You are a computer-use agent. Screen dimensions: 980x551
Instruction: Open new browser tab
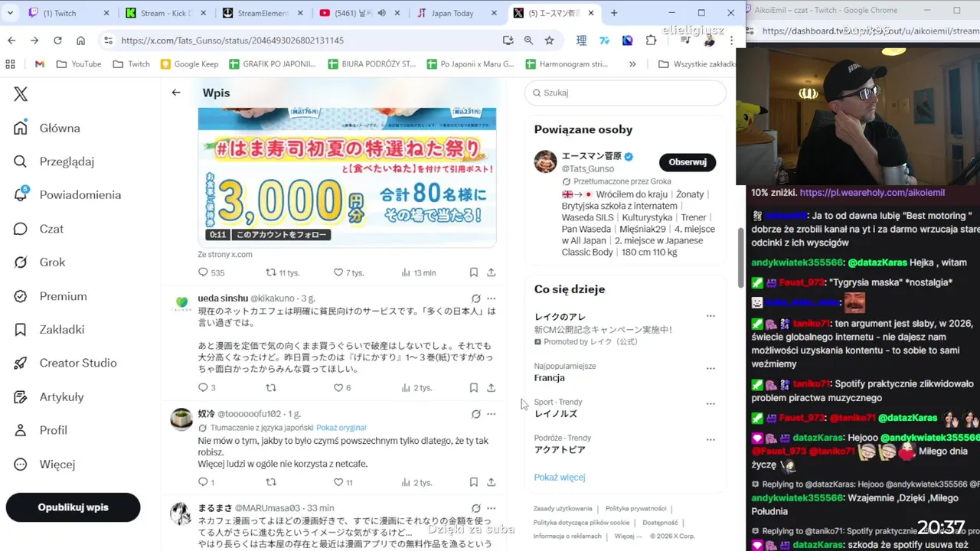614,13
